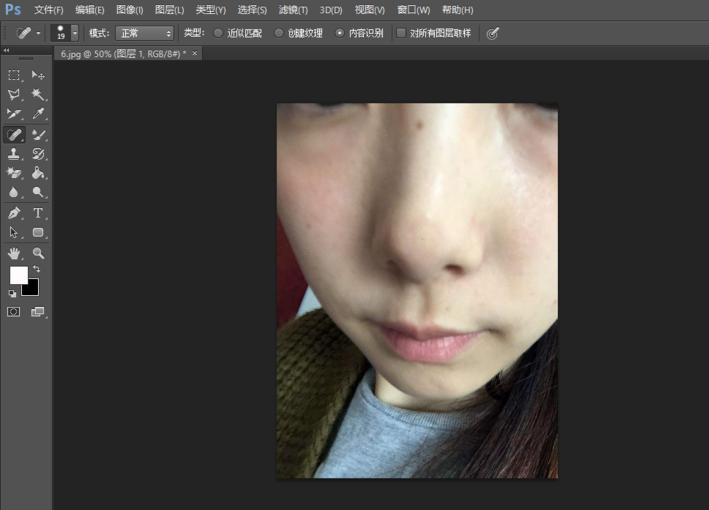Choose the Pen tool
709x510 pixels.
tap(14, 213)
